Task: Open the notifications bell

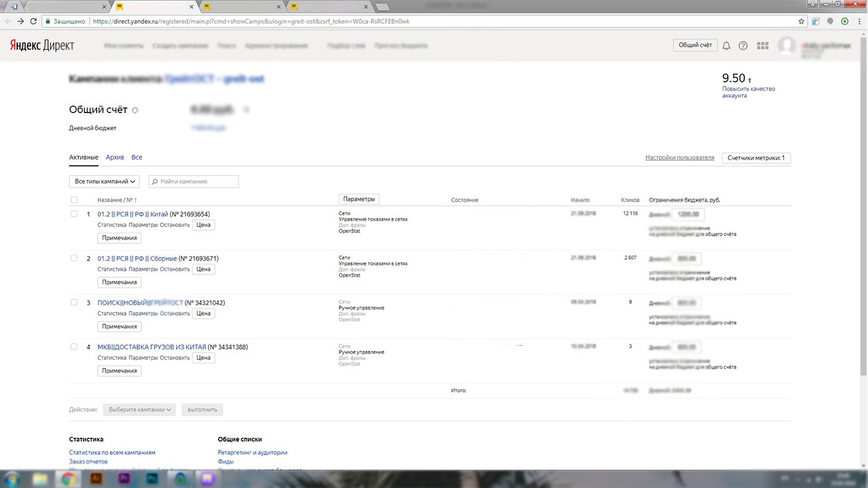Action: point(726,46)
